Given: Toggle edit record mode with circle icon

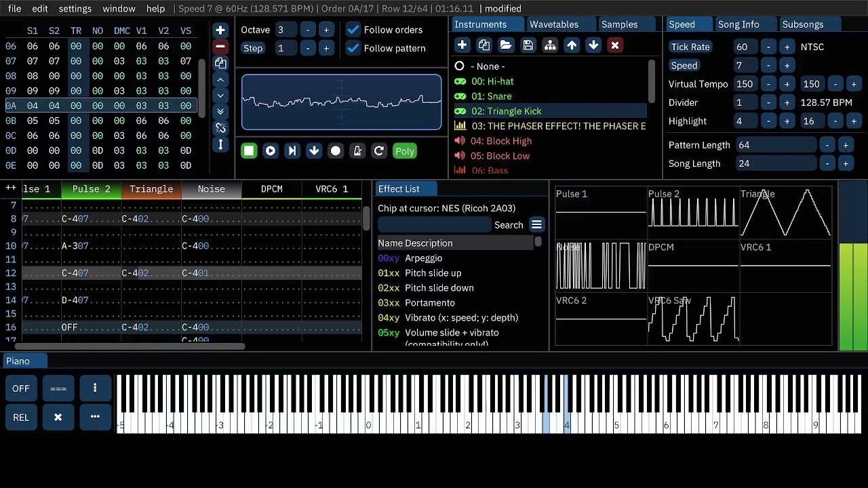Looking at the screenshot, I should 336,151.
